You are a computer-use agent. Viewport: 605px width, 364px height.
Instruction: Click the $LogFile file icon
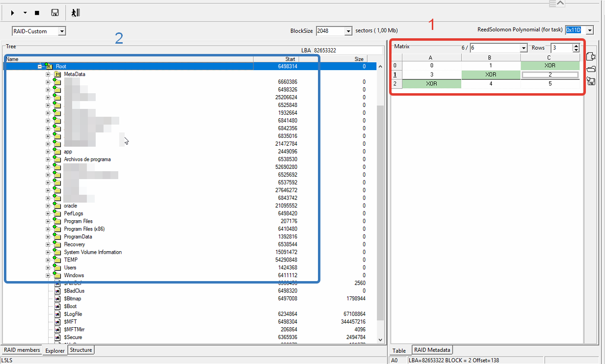pyautogui.click(x=57, y=314)
